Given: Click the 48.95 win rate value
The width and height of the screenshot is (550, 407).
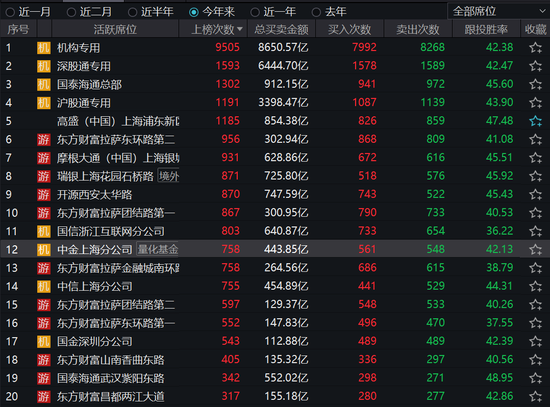Looking at the screenshot, I should pyautogui.click(x=499, y=378).
